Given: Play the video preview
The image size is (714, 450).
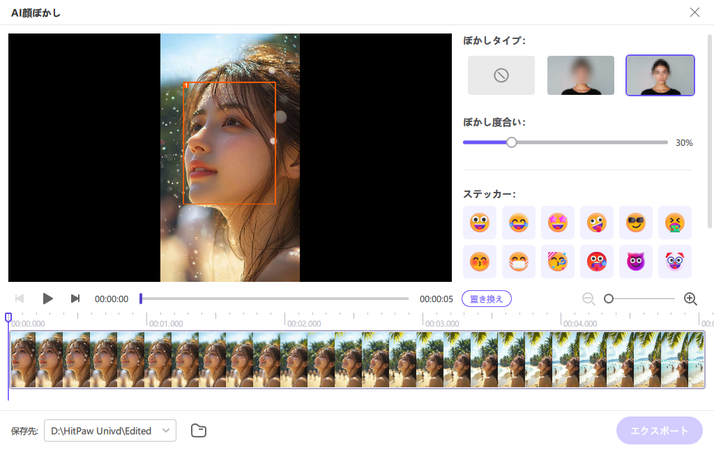Looking at the screenshot, I should 47,298.
